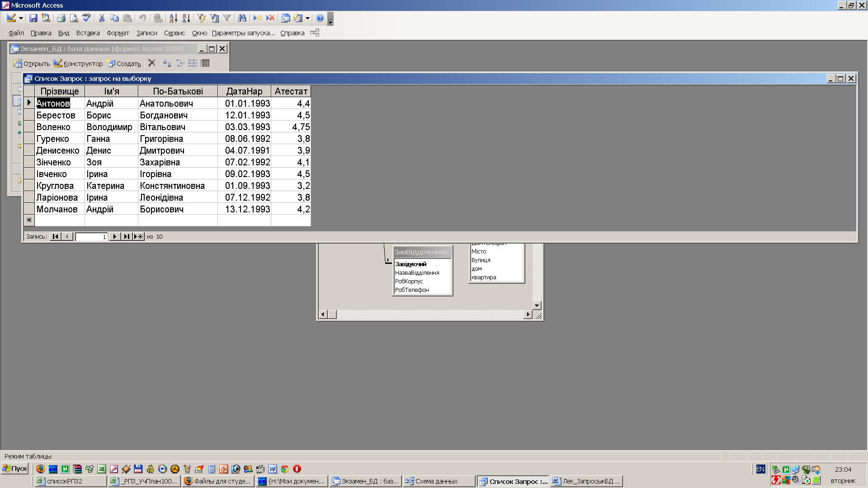Select the Атестат column header
The width and height of the screenshot is (868, 488).
[291, 91]
